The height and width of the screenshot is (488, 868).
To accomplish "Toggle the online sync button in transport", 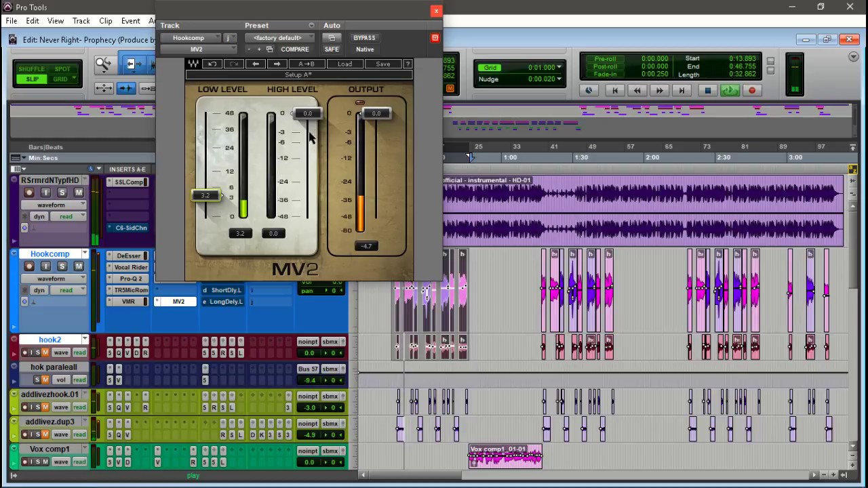I will (589, 90).
